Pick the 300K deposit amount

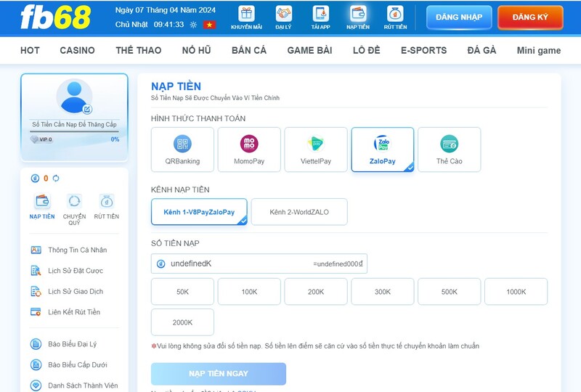point(383,292)
